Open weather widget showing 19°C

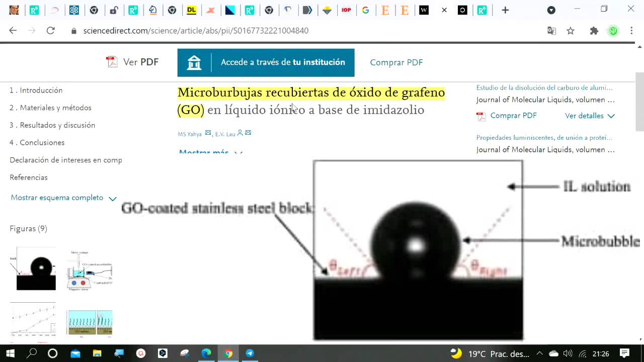pos(490,353)
